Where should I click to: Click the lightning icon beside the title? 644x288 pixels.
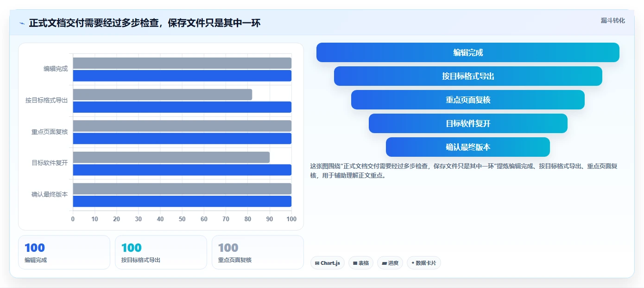point(22,23)
